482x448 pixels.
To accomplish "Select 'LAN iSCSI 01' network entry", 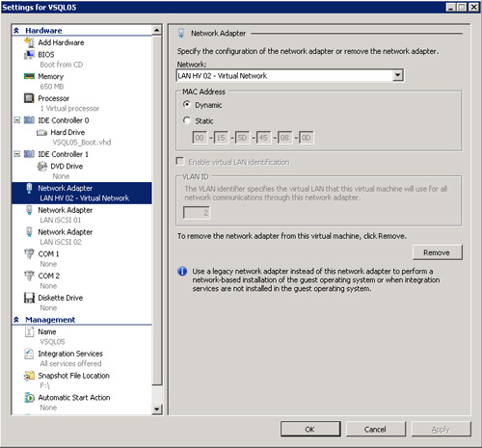I will pos(61,220).
